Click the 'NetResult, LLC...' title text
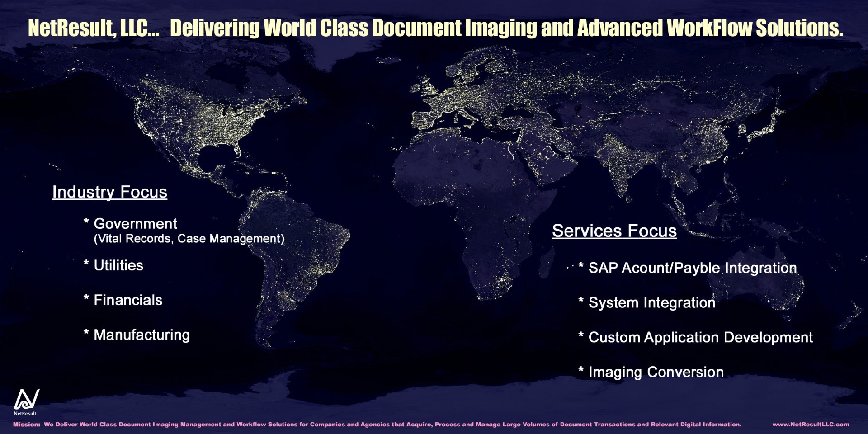This screenshot has width=868, height=434. point(94,28)
